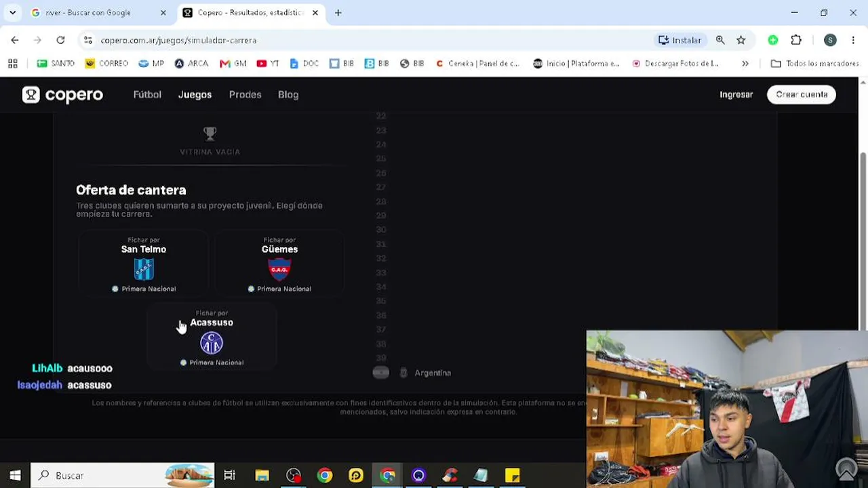Open the MP bookmark

[x=151, y=63]
